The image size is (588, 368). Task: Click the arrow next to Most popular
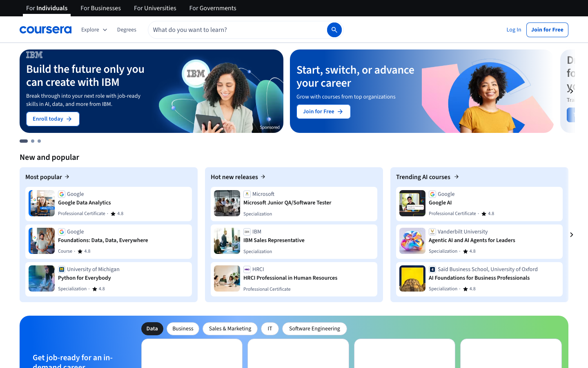click(x=67, y=177)
